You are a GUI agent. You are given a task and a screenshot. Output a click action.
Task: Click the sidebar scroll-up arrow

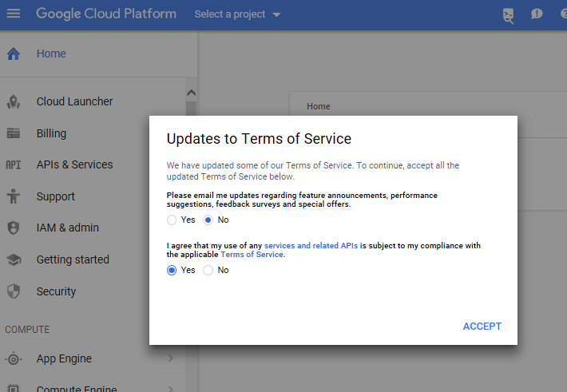click(x=192, y=93)
